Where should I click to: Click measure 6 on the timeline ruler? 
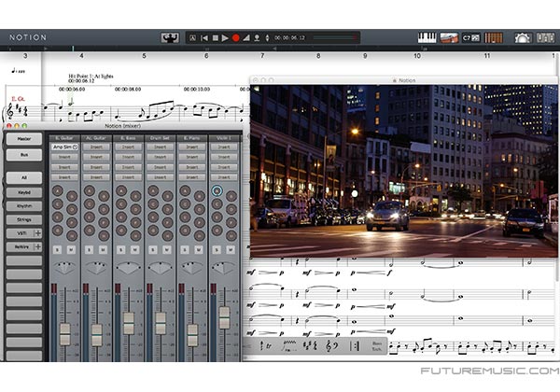pyautogui.click(x=206, y=56)
